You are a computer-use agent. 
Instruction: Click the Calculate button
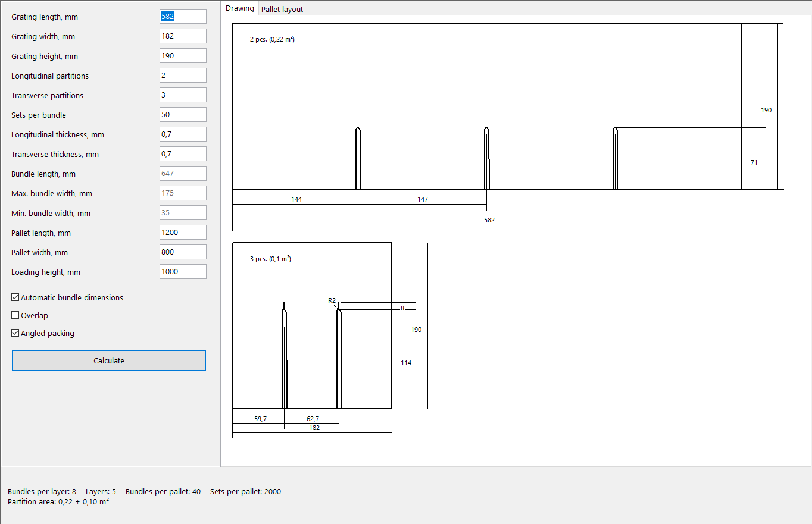tap(109, 360)
